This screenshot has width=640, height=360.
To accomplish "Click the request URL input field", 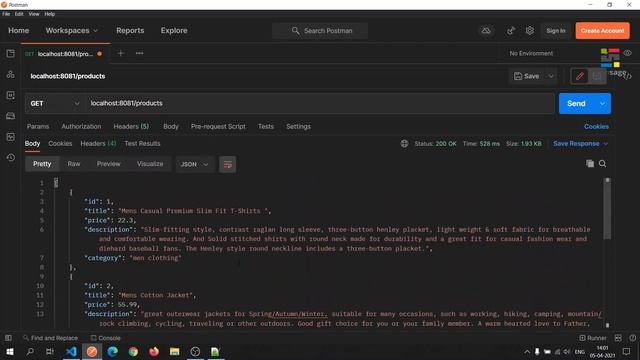I will click(320, 104).
